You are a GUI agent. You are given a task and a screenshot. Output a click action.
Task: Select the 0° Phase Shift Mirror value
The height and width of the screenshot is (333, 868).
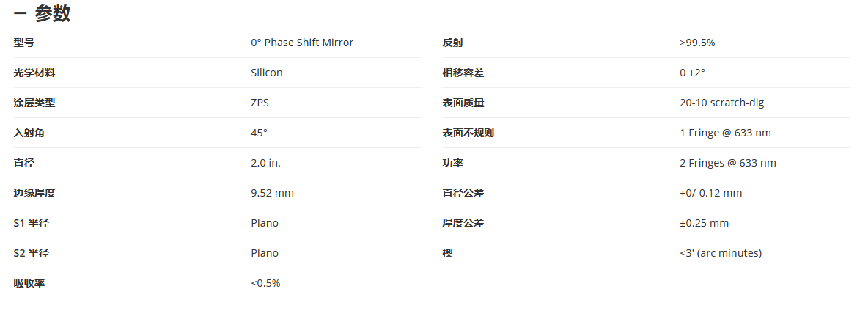[x=302, y=43]
